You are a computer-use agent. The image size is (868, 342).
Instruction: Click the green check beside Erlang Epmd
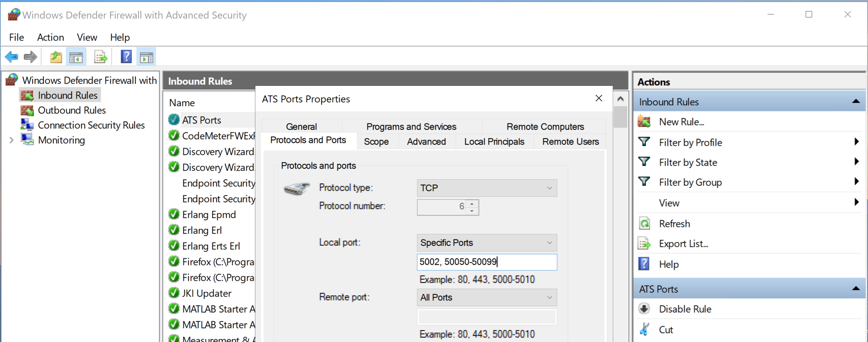174,214
